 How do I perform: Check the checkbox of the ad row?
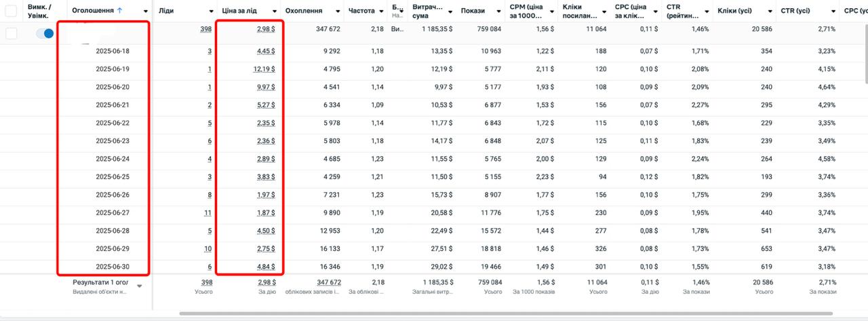(11, 33)
